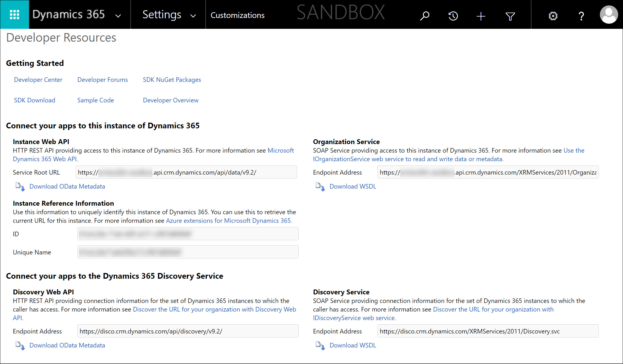Click the Discovery Web API Endpoint Address field

coord(188,331)
